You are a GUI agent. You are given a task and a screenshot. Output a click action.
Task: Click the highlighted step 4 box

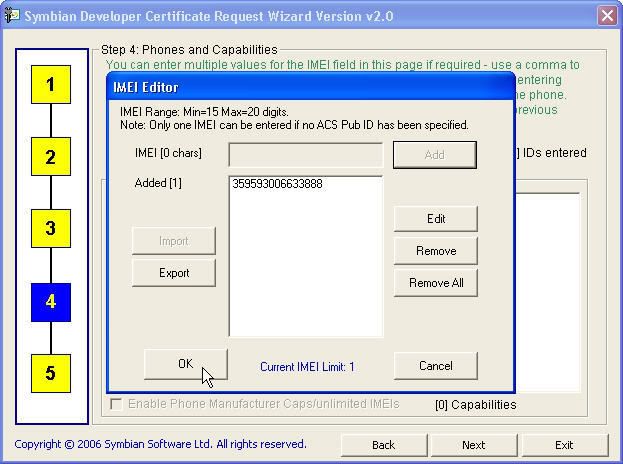pyautogui.click(x=50, y=302)
